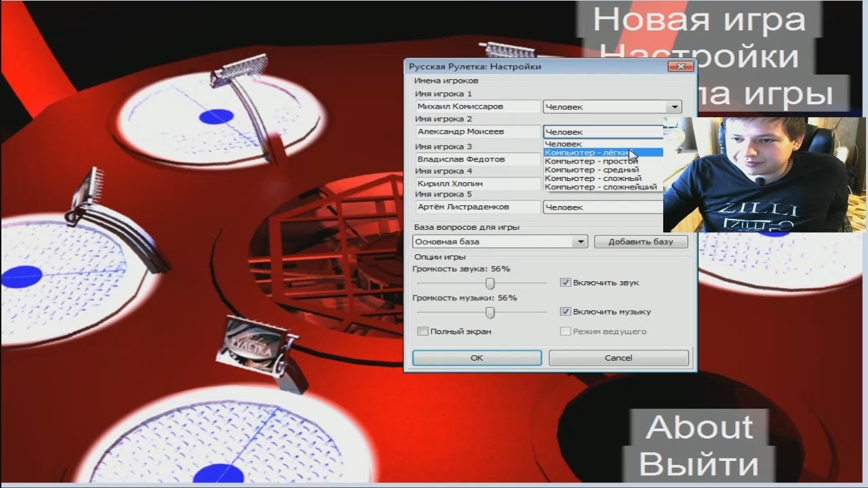Open 'Настройки' in the game main menu
The height and width of the screenshot is (488, 868).
click(699, 57)
